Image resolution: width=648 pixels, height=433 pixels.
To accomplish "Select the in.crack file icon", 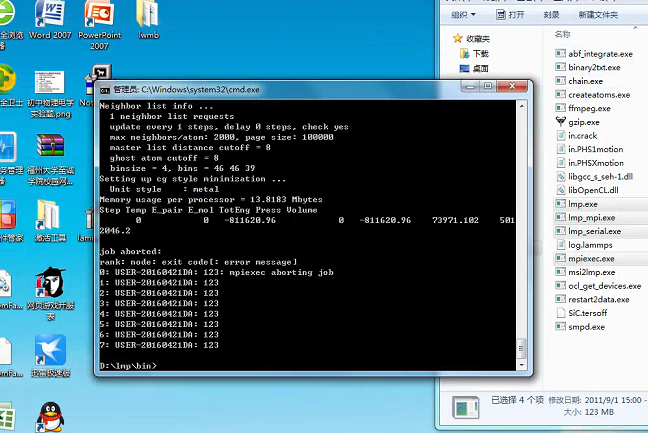I will 560,135.
